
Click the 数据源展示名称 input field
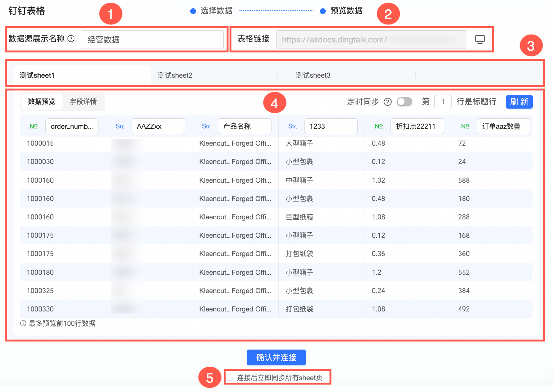[153, 40]
